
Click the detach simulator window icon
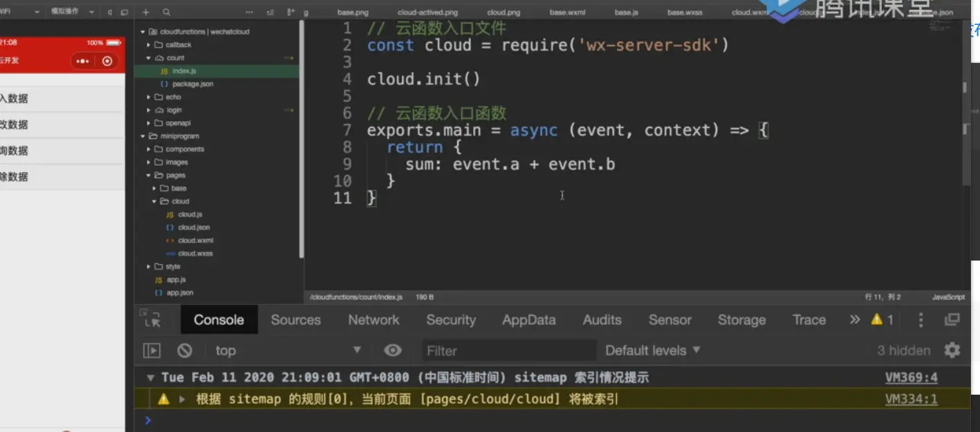point(124,12)
